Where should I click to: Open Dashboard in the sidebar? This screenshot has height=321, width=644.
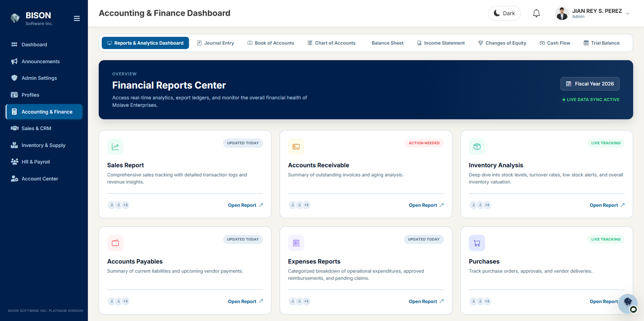pyautogui.click(x=44, y=45)
